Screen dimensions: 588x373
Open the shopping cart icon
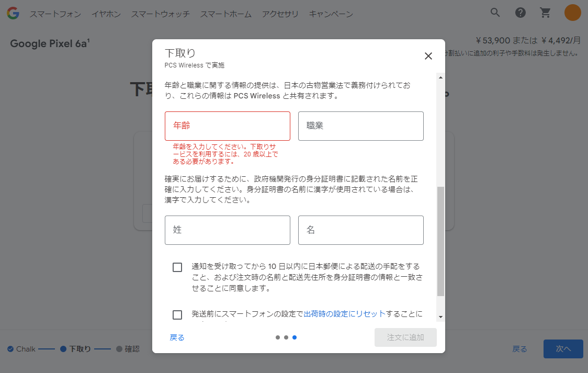click(545, 13)
